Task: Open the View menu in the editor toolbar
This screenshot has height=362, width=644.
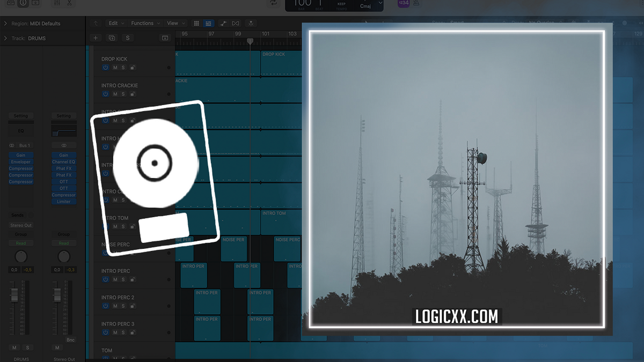Action: click(x=174, y=23)
